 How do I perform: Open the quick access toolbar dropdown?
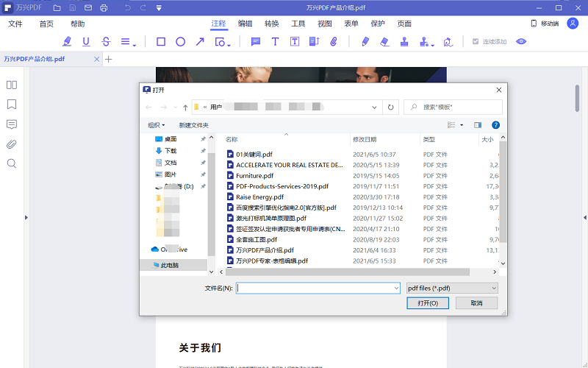[x=159, y=8]
